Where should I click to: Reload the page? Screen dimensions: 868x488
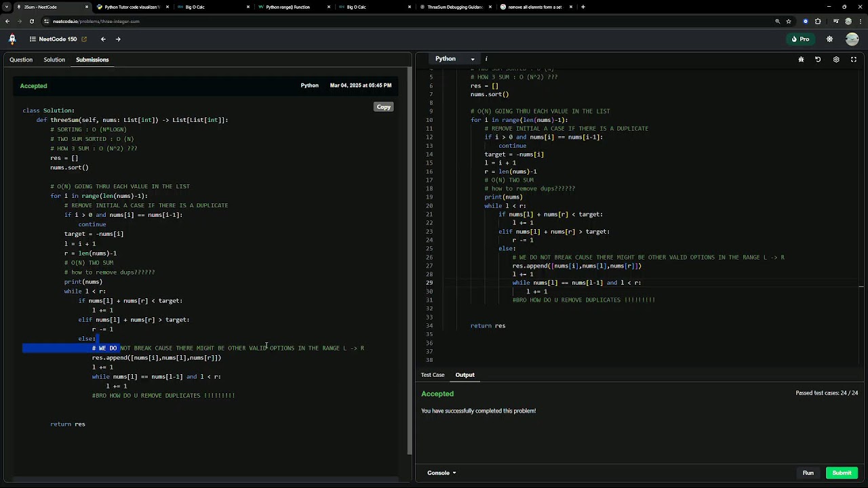coord(31,22)
